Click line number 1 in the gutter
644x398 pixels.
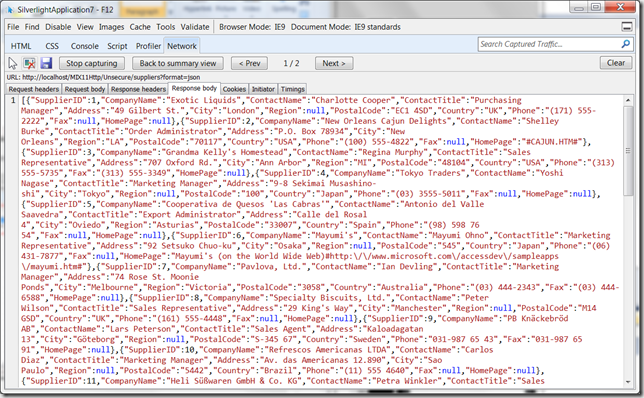(13, 100)
